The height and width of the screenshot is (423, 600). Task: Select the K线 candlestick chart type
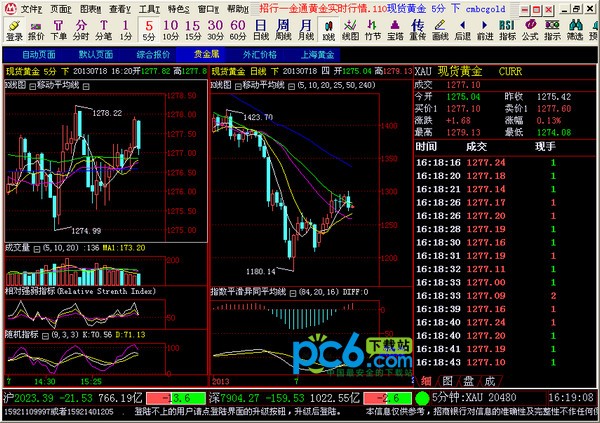pyautogui.click(x=328, y=30)
